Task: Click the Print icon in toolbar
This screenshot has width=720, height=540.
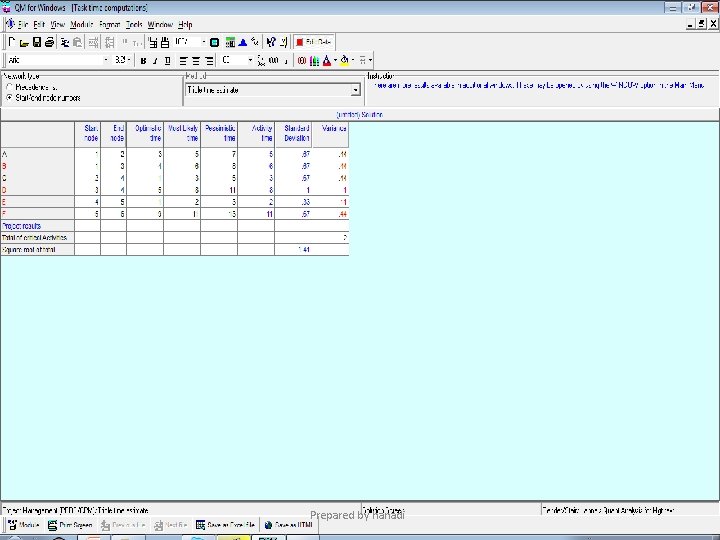Action: click(49, 42)
